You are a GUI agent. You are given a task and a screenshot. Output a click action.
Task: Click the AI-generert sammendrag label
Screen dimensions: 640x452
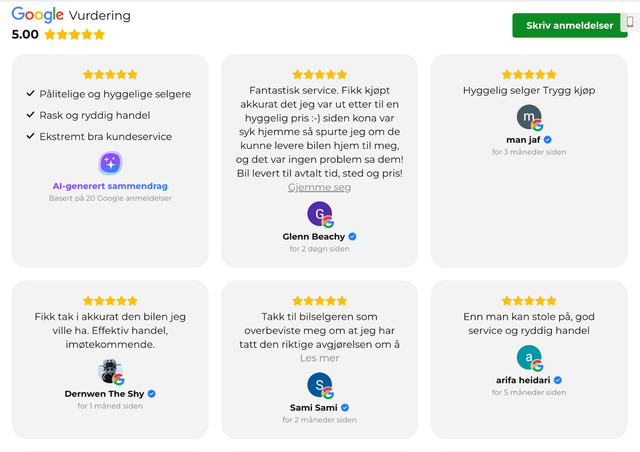pos(110,186)
